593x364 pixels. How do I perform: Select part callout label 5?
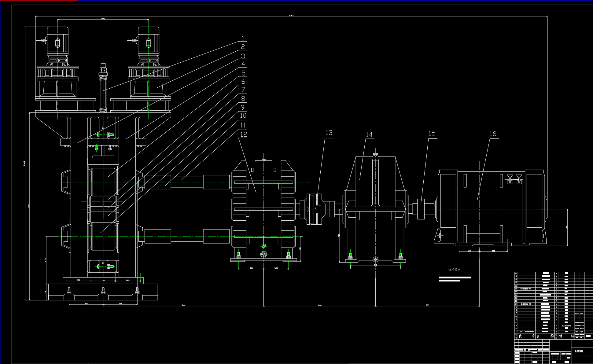click(x=243, y=73)
